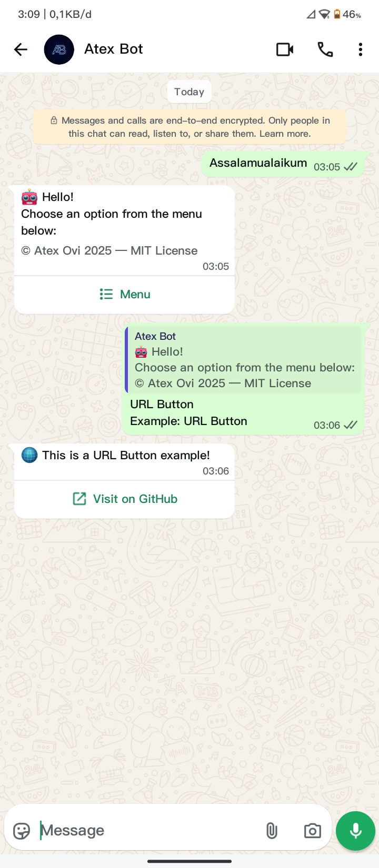Tap the Visit on GitHub button

tap(125, 499)
